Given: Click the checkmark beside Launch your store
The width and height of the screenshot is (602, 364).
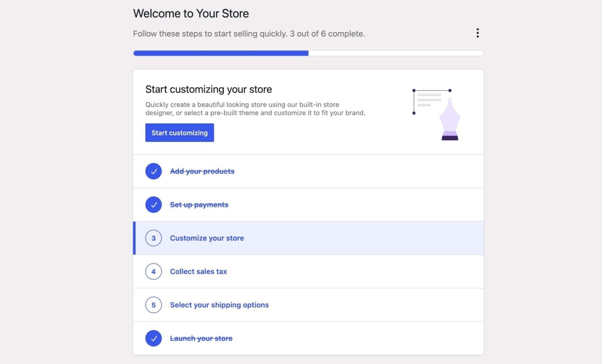Looking at the screenshot, I should [153, 338].
